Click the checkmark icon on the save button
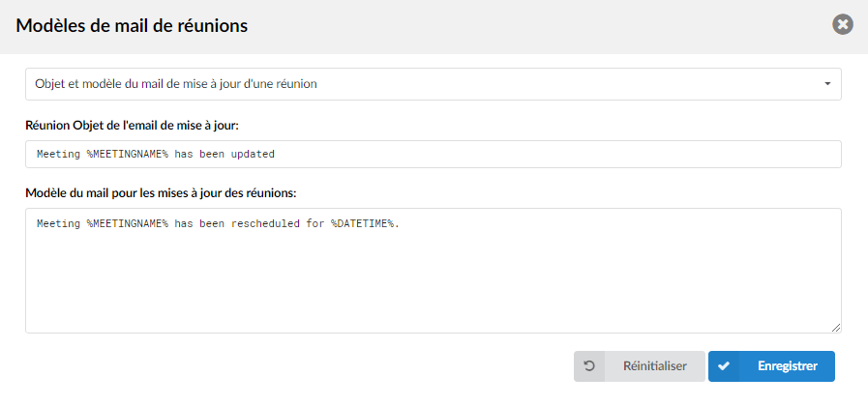Viewport: 868px width, 406px height. [x=724, y=366]
